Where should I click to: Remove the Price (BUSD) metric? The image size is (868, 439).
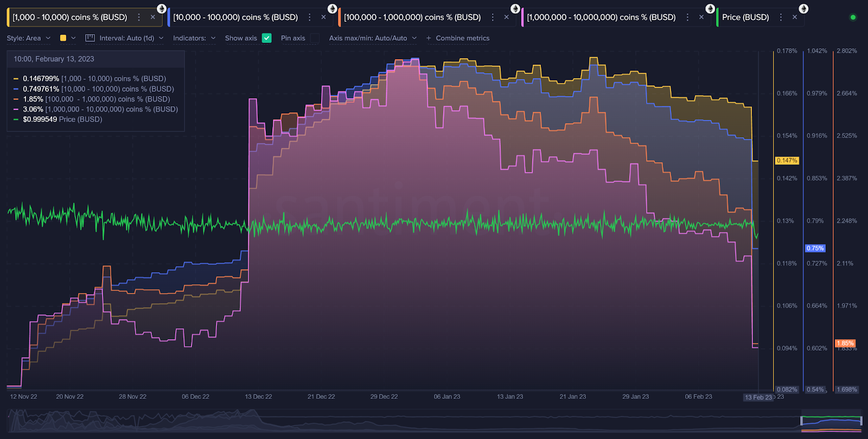tap(795, 17)
